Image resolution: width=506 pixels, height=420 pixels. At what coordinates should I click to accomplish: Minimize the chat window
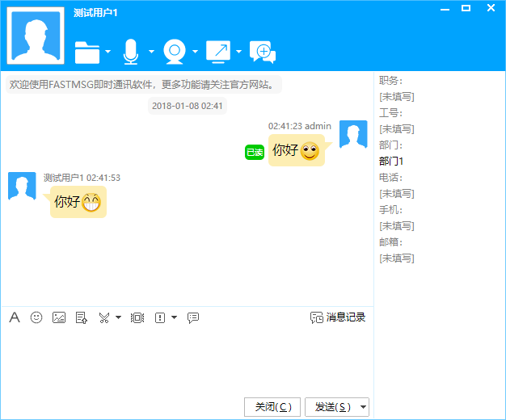(x=445, y=9)
